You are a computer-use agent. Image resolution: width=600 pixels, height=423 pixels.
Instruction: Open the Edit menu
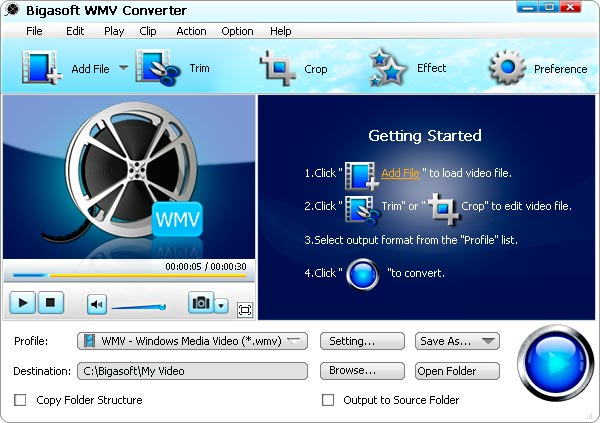(75, 31)
